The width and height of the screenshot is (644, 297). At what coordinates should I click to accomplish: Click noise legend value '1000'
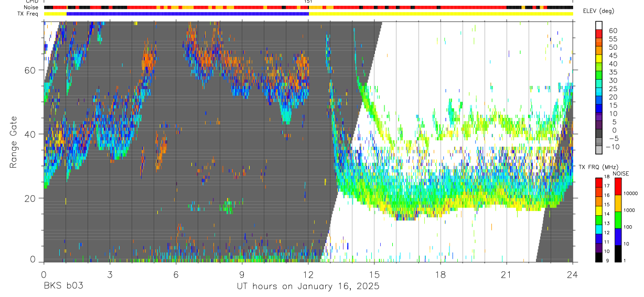(x=629, y=210)
